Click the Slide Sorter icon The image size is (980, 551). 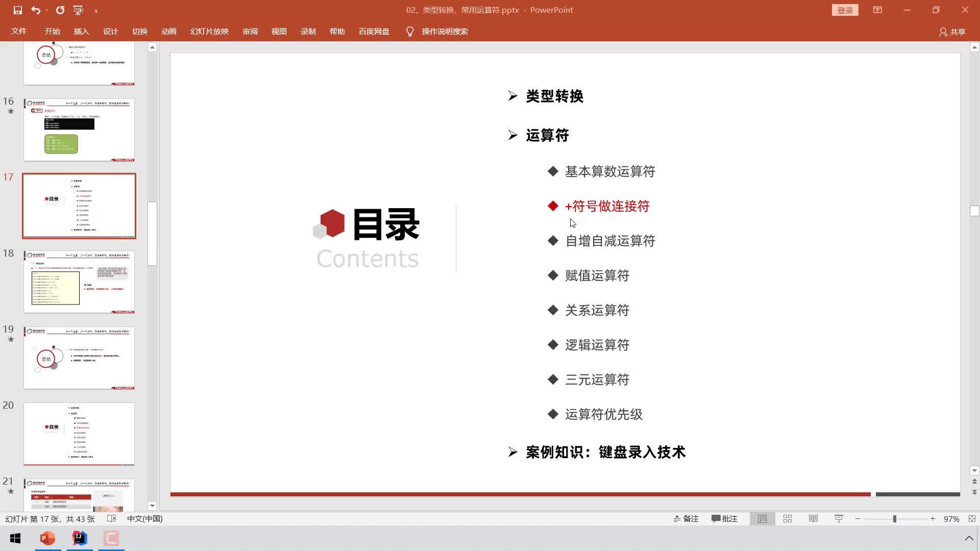(788, 518)
